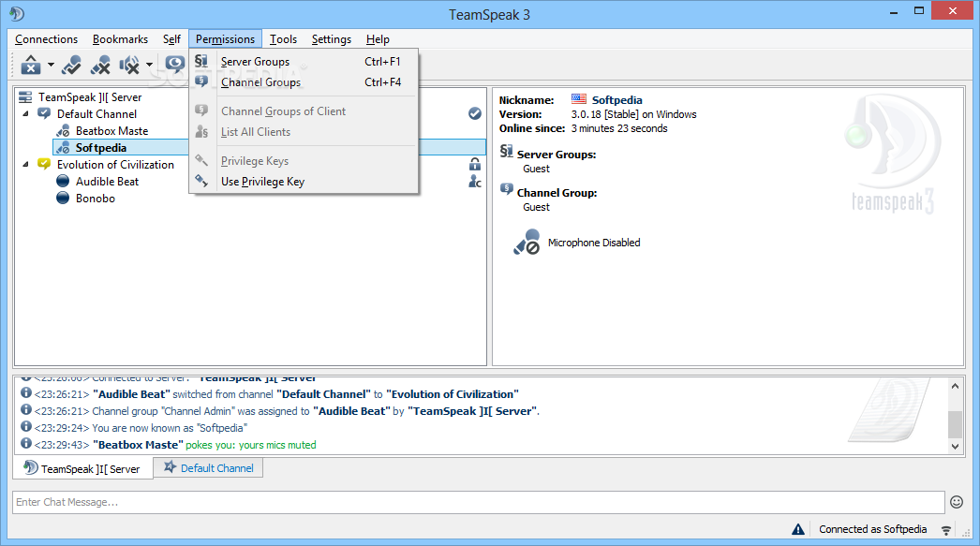Viewport: 980px width, 546px height.
Task: Open the emoticon smiley picker
Action: [957, 502]
